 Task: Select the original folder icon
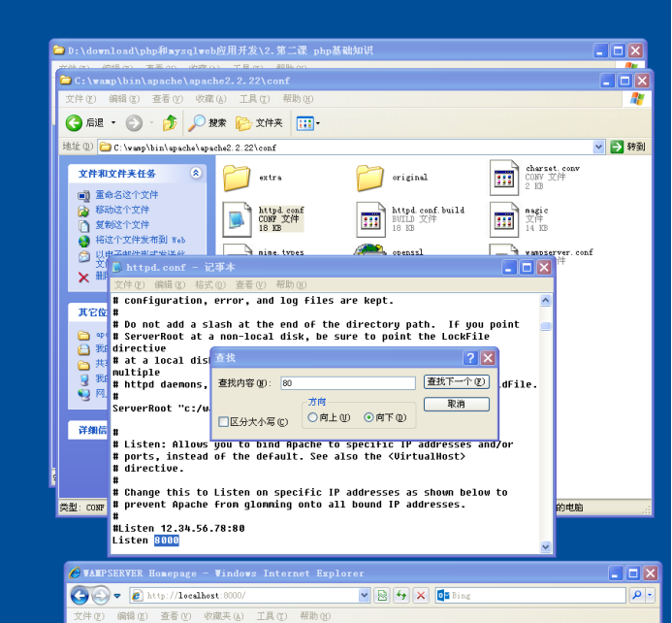click(369, 178)
